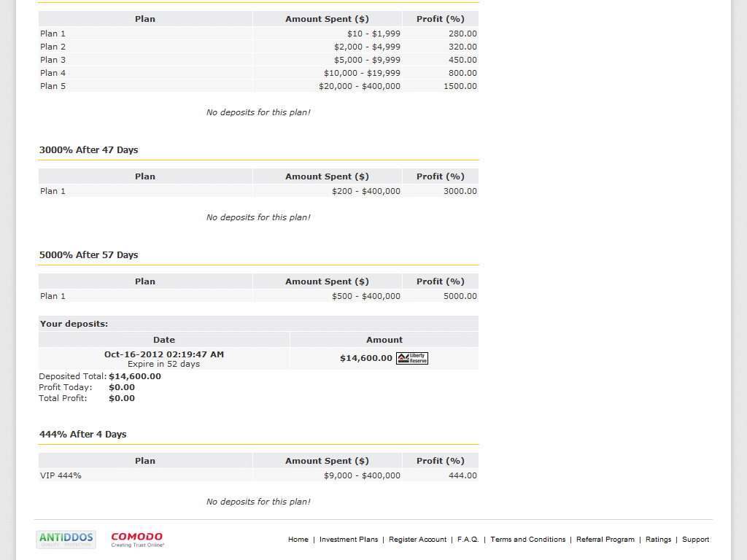Click the "444% After 4 Days" heading
Viewport: 747px width, 560px height.
[x=82, y=435]
